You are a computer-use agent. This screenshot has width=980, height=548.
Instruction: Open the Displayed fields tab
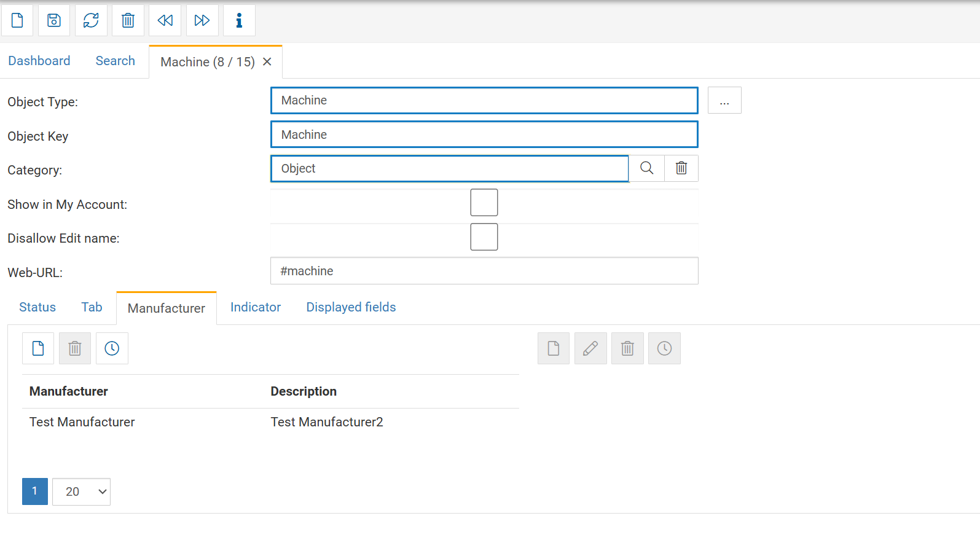[351, 307]
